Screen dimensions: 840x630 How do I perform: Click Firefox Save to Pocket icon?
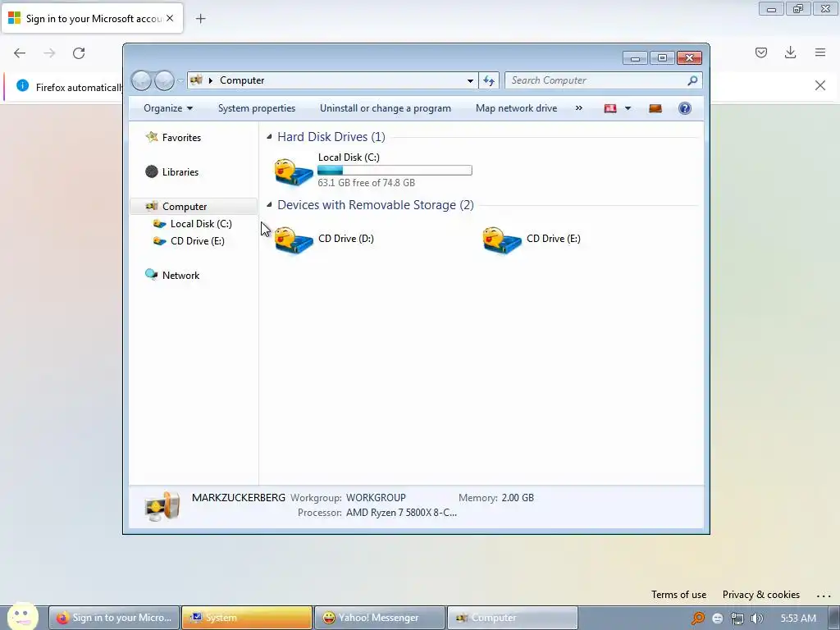click(x=761, y=52)
